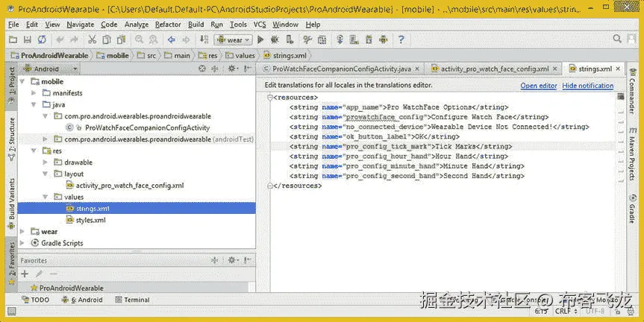644x322 pixels.
Task: Collapse the java folder node
Action: [34, 104]
